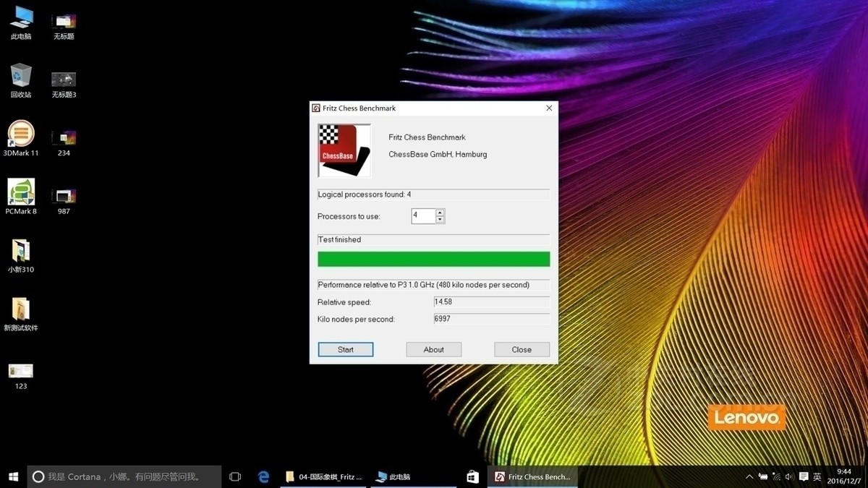The width and height of the screenshot is (868, 488).
Task: Click the volume icon in system tray
Action: (x=789, y=477)
